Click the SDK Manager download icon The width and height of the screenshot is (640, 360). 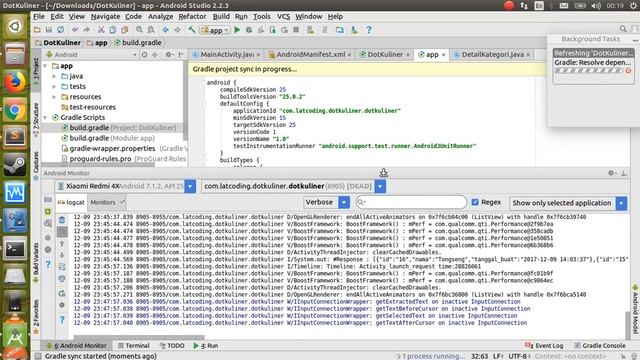354,30
